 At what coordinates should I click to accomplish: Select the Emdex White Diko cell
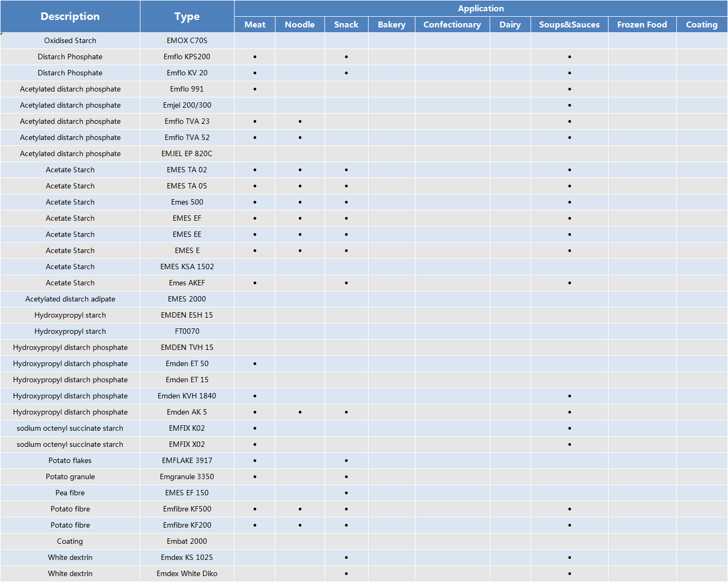pos(187,573)
